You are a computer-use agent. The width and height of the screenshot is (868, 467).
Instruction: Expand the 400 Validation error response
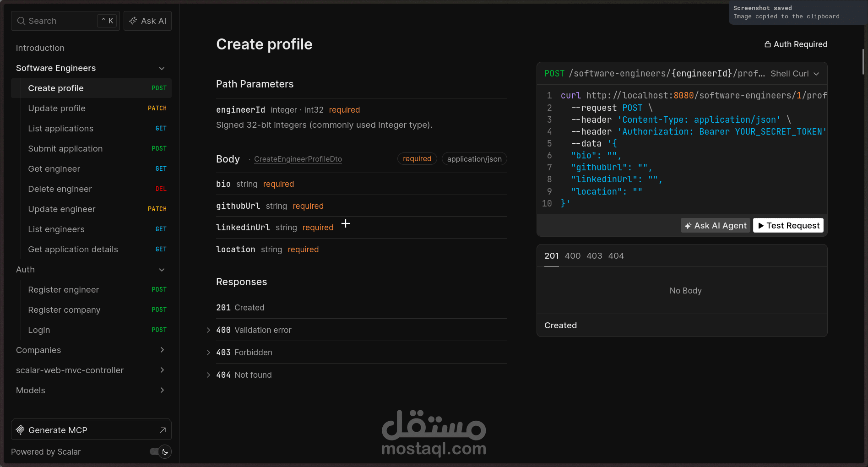pos(208,330)
